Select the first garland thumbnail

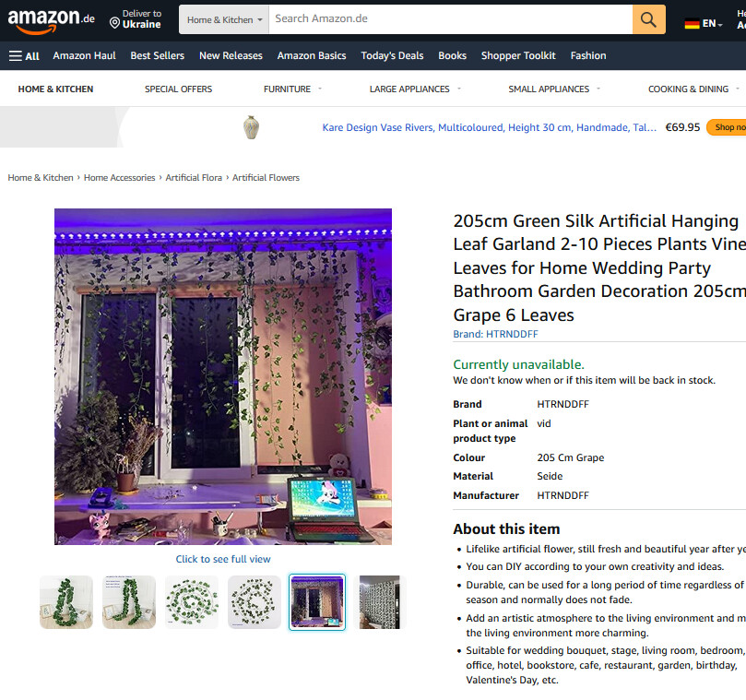(x=66, y=602)
